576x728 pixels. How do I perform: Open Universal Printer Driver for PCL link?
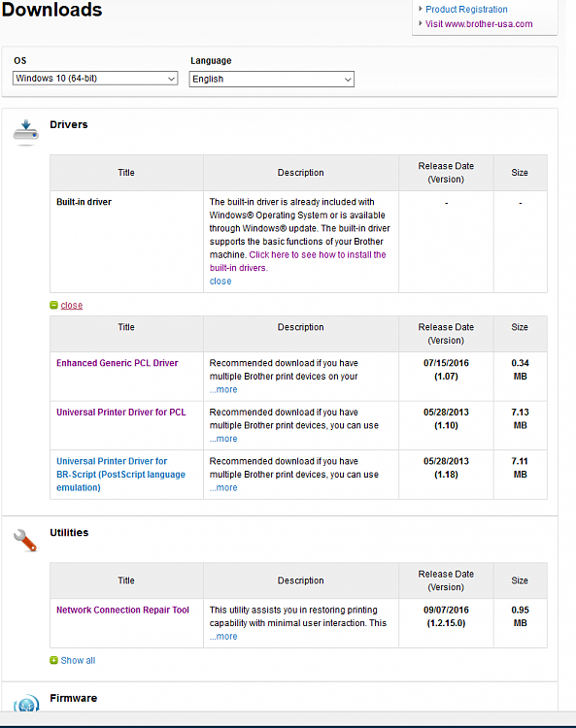pyautogui.click(x=121, y=413)
